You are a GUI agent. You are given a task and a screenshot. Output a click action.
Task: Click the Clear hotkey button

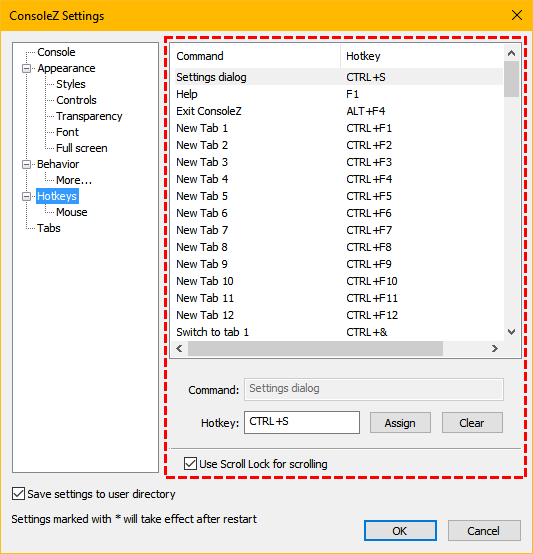(472, 423)
